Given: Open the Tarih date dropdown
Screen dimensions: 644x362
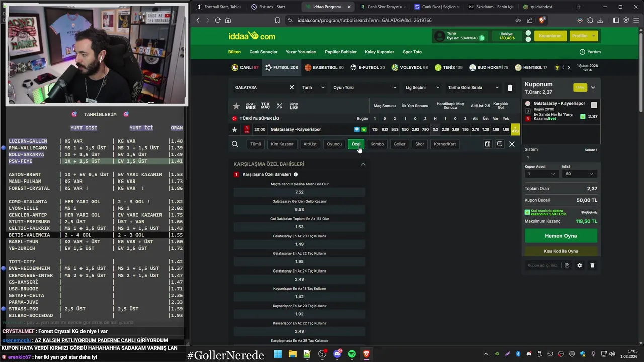Looking at the screenshot, I should [313, 87].
